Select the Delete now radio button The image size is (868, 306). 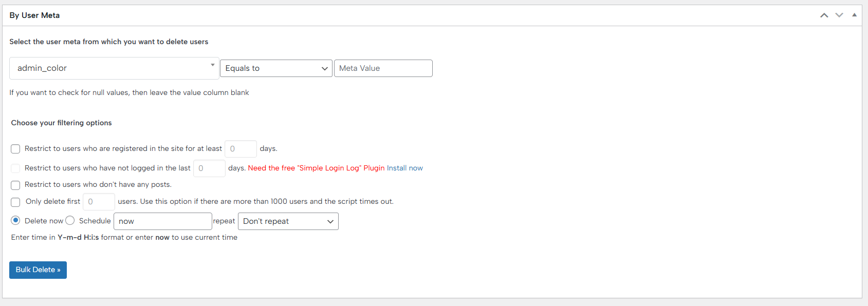[x=15, y=220]
